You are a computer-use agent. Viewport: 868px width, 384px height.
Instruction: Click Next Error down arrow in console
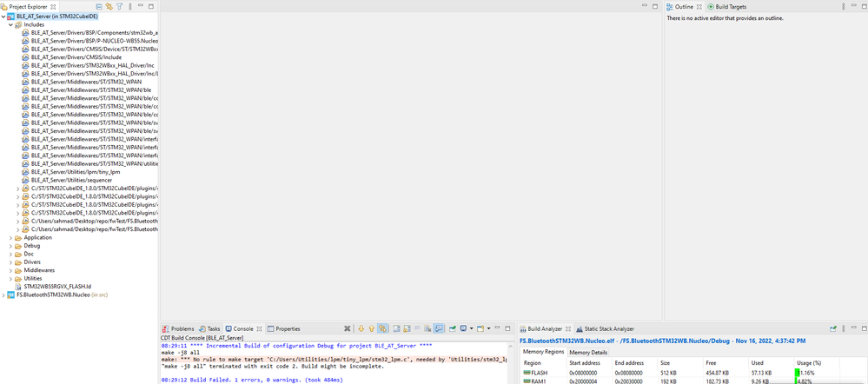tap(361, 328)
